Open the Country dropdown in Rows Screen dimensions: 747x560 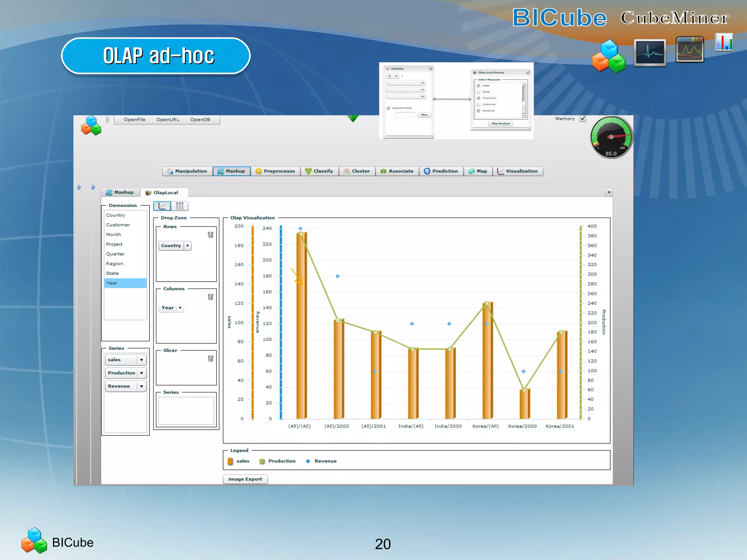point(187,246)
